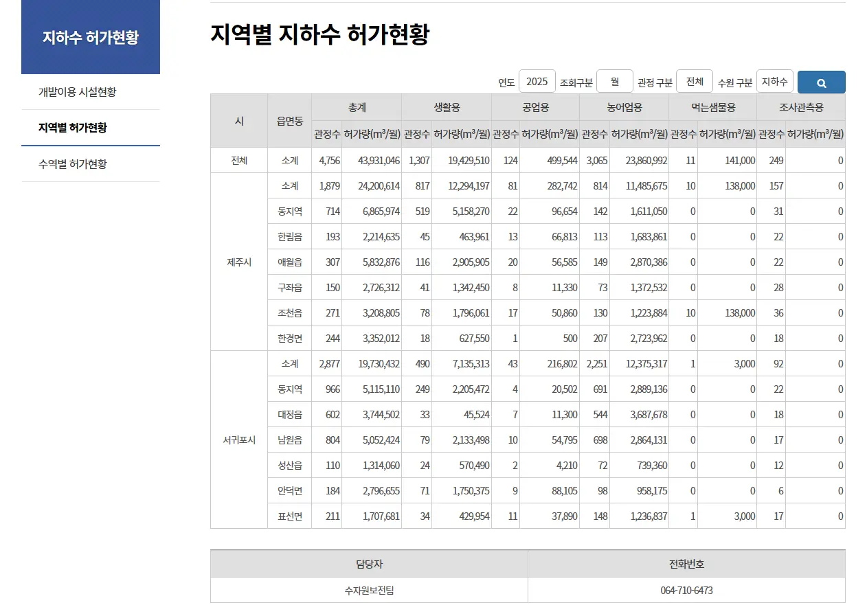Click the 서귀포시 city cell
This screenshot has height=616, width=867.
239,440
